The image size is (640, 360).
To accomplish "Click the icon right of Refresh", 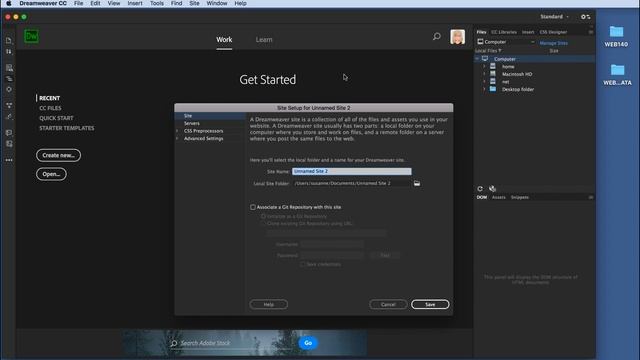I will tap(492, 189).
